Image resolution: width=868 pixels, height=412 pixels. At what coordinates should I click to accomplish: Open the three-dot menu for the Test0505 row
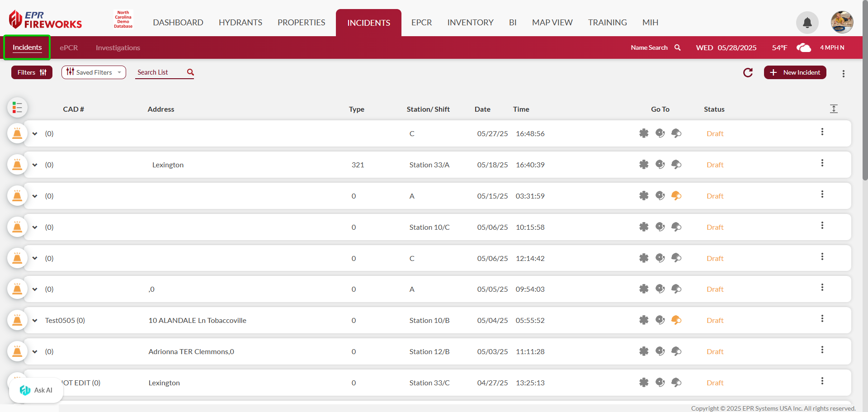822,319
